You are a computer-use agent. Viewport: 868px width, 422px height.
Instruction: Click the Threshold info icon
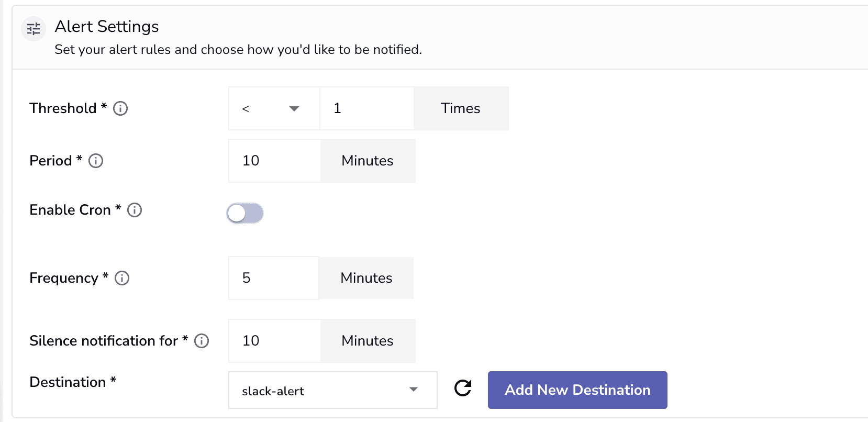(x=120, y=108)
